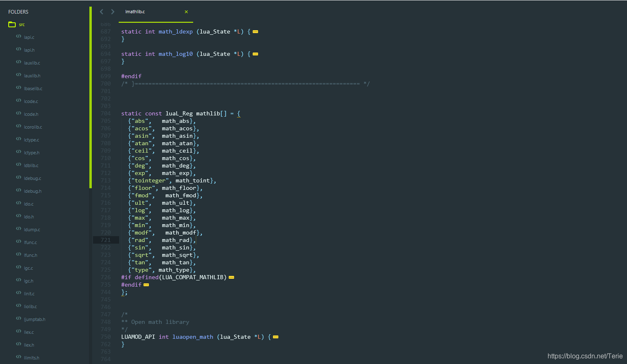Image resolution: width=627 pixels, height=364 pixels.
Task: Click code file icon beside lfunc.h
Action: [x=19, y=254]
